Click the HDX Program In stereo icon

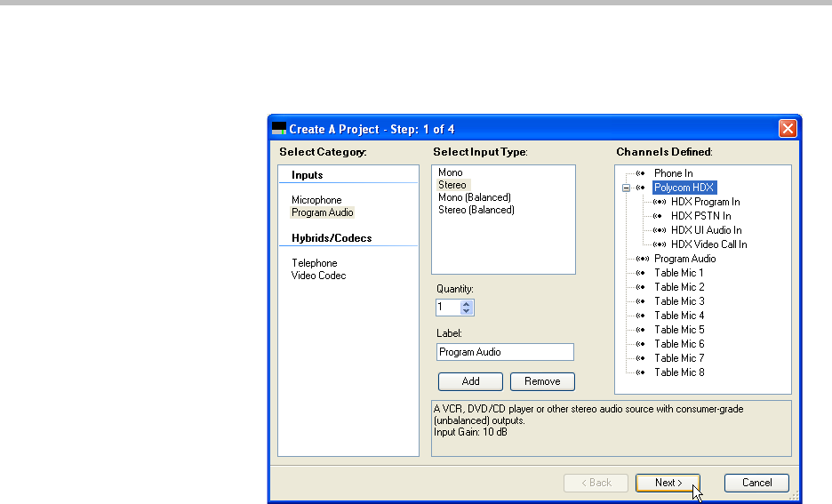coord(659,202)
